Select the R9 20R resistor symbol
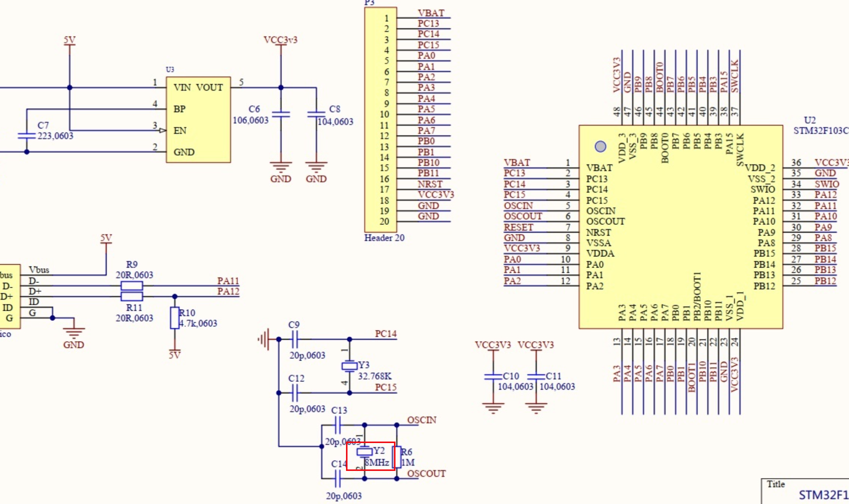This screenshot has width=849, height=504. click(132, 286)
